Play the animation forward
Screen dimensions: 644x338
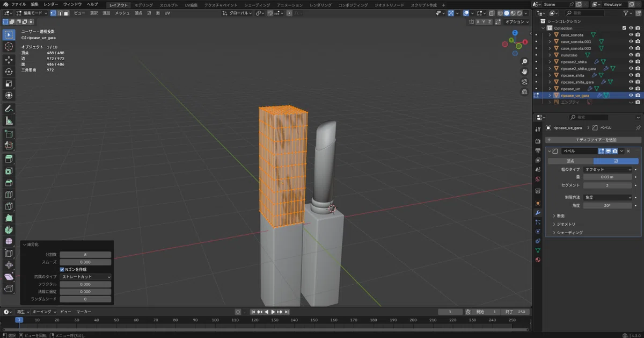pos(273,312)
